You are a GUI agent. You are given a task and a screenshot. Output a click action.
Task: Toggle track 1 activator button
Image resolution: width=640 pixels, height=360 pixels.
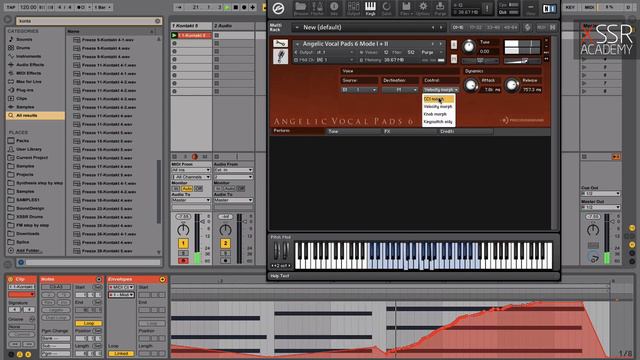point(183,244)
